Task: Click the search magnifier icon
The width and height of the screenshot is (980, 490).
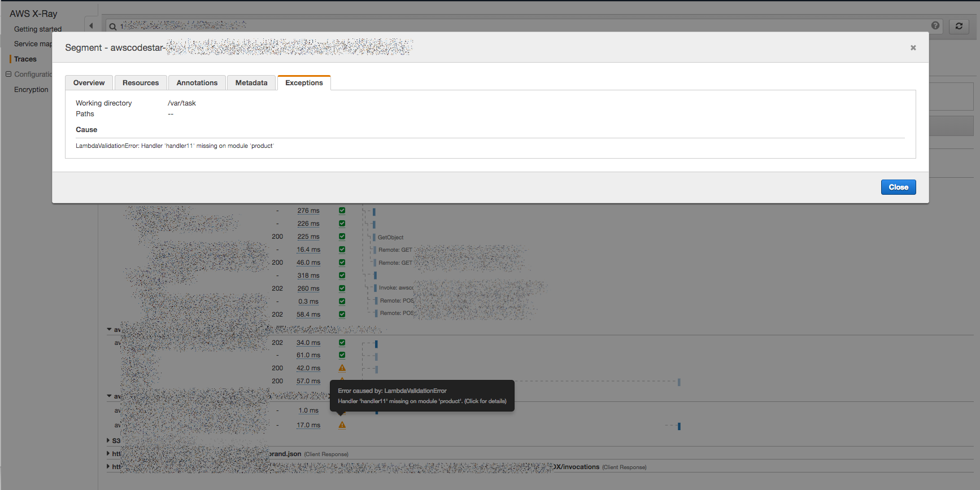Action: 113,27
